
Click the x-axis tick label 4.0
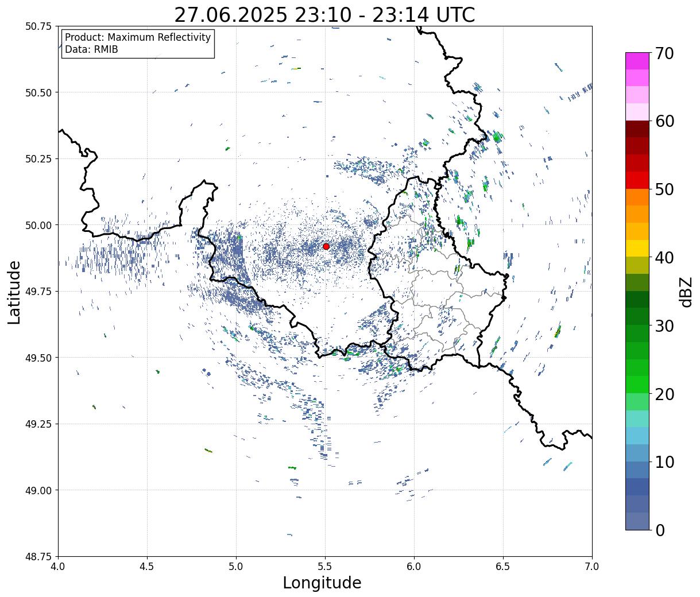coord(58,566)
